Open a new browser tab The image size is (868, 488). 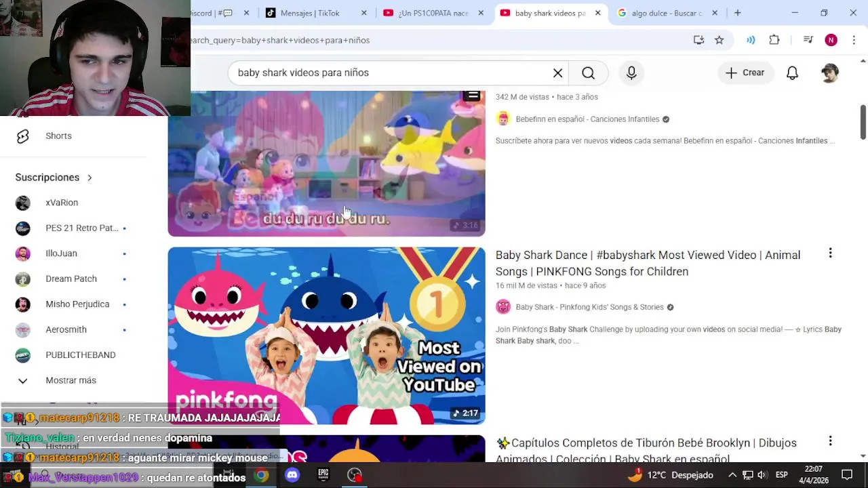pos(737,13)
